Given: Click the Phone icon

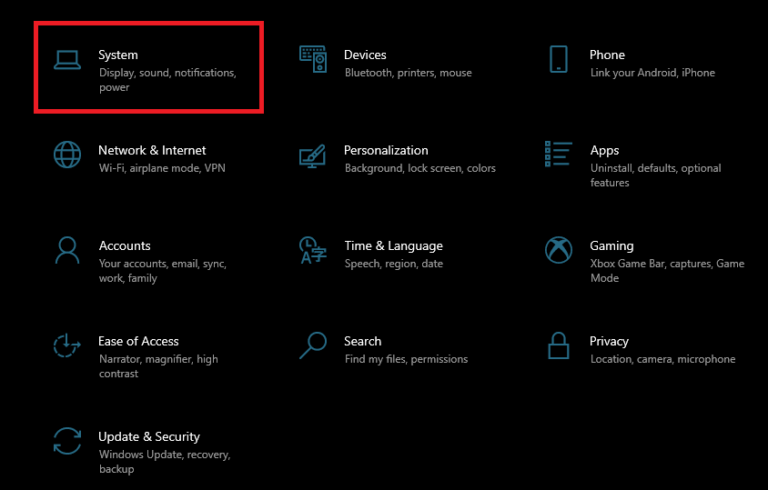Looking at the screenshot, I should 558,59.
